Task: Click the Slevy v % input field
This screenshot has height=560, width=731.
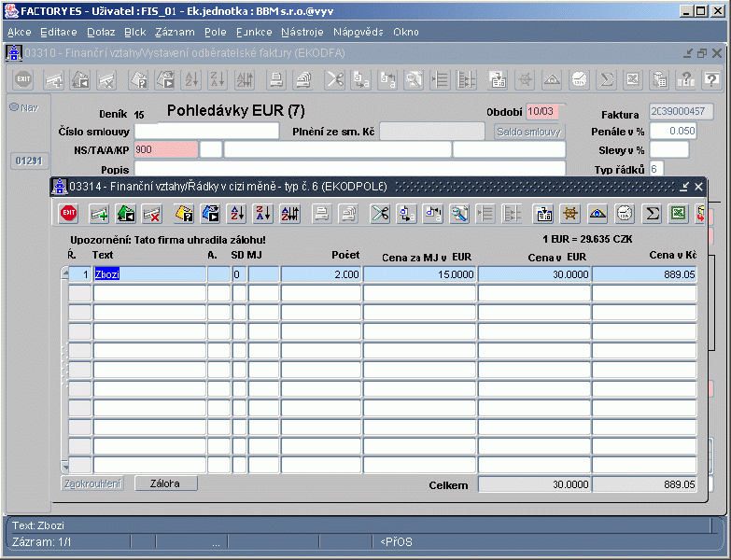Action: pos(668,150)
